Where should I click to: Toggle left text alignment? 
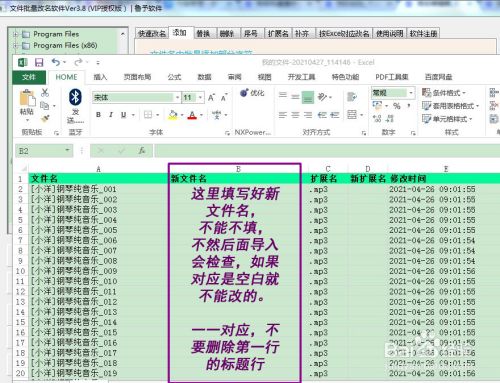pos(283,115)
